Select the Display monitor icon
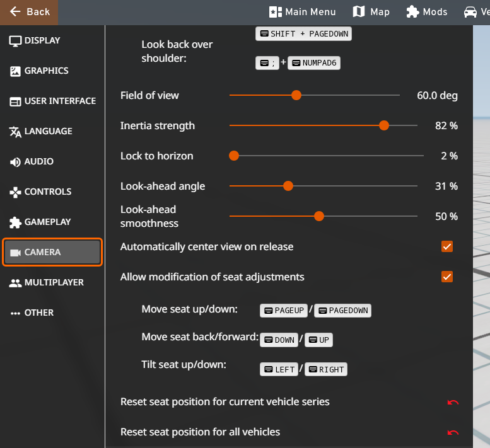 (x=15, y=41)
